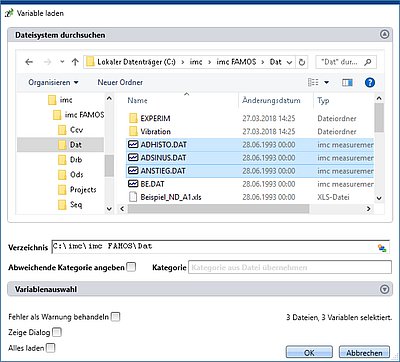Select the Ods folder in the tree

coord(70,175)
